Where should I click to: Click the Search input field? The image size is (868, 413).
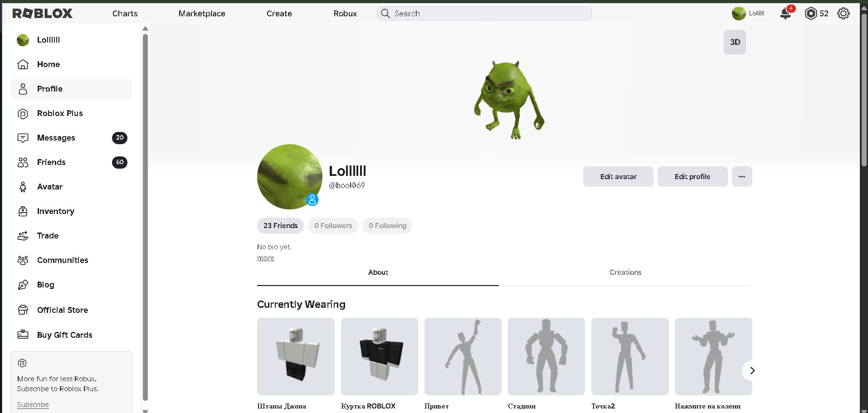click(x=484, y=14)
